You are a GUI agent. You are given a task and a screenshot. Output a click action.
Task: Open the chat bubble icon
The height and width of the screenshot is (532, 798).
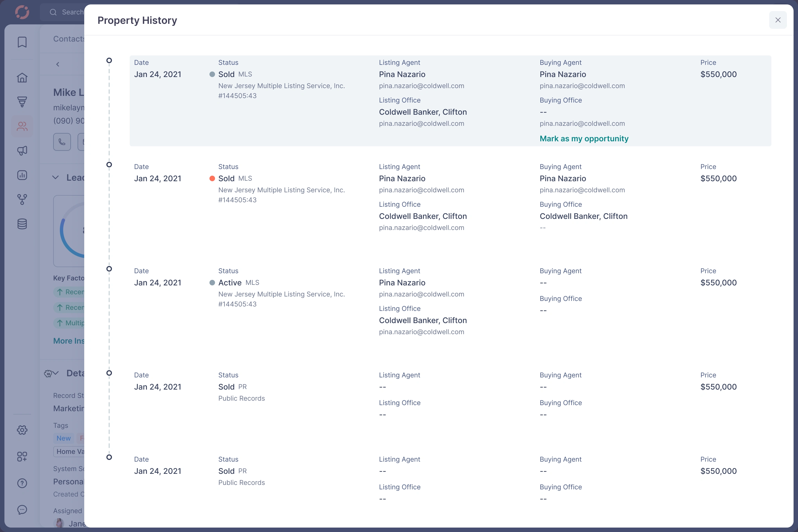[x=22, y=510]
